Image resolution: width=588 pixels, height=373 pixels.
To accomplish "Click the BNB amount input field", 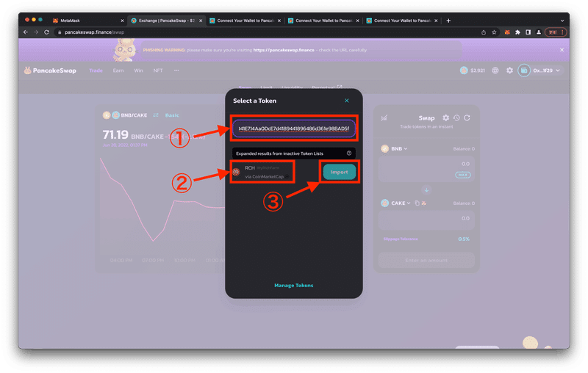I will click(x=426, y=170).
